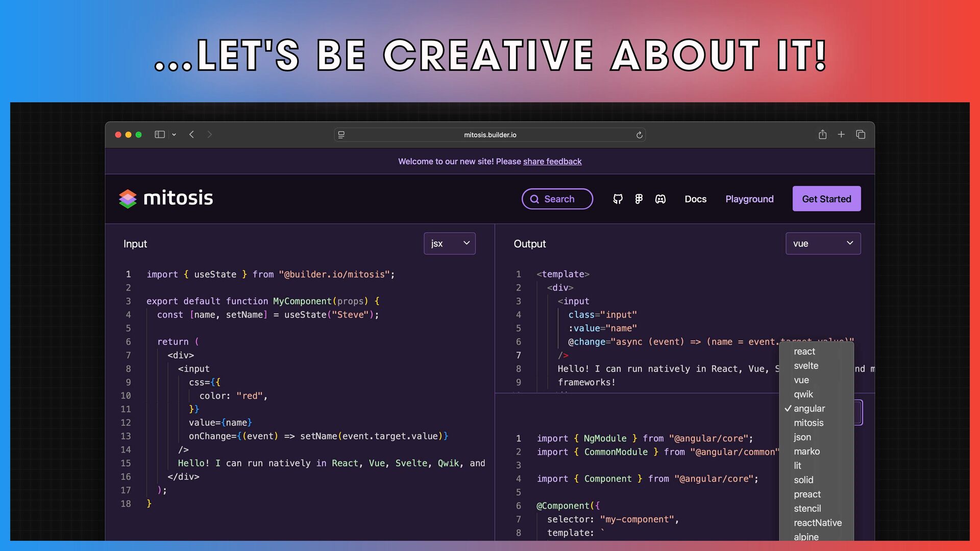Click into the Search field
This screenshot has width=980, height=551.
coord(557,199)
